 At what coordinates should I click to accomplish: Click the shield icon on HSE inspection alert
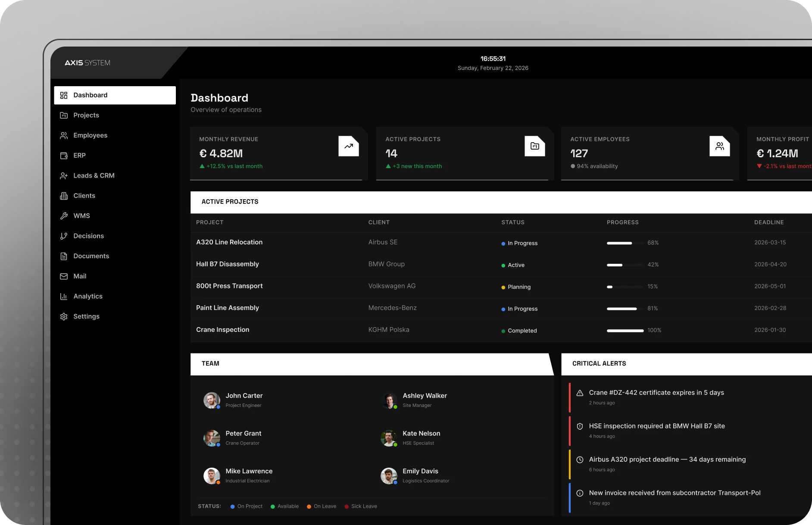(x=580, y=426)
